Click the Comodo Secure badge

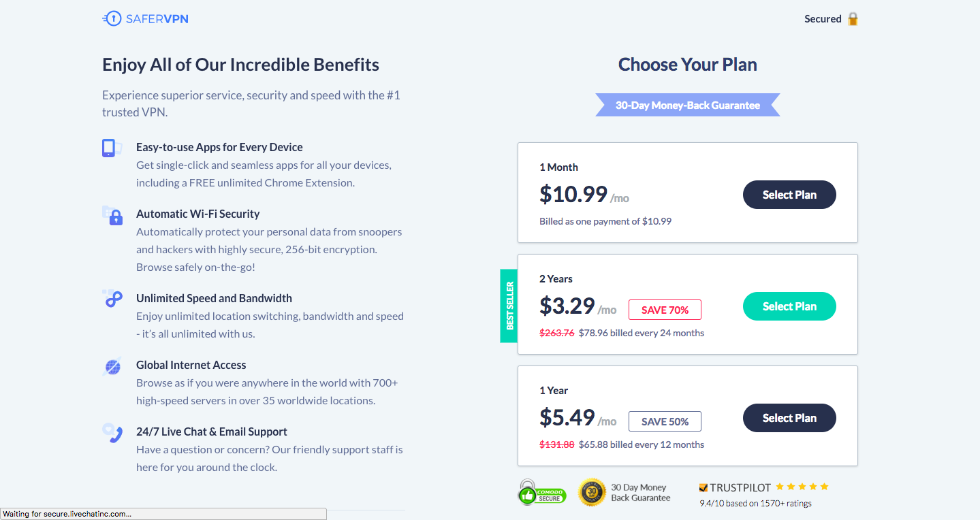pyautogui.click(x=541, y=492)
